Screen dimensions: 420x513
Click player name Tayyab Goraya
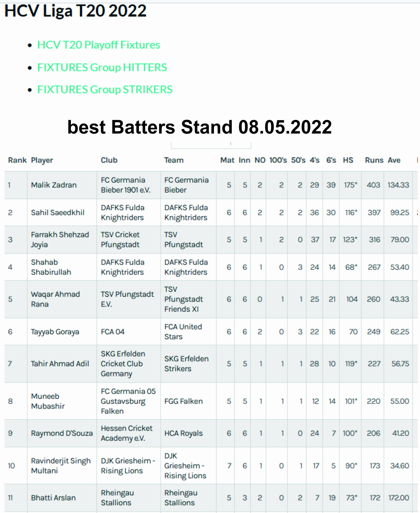pyautogui.click(x=55, y=332)
